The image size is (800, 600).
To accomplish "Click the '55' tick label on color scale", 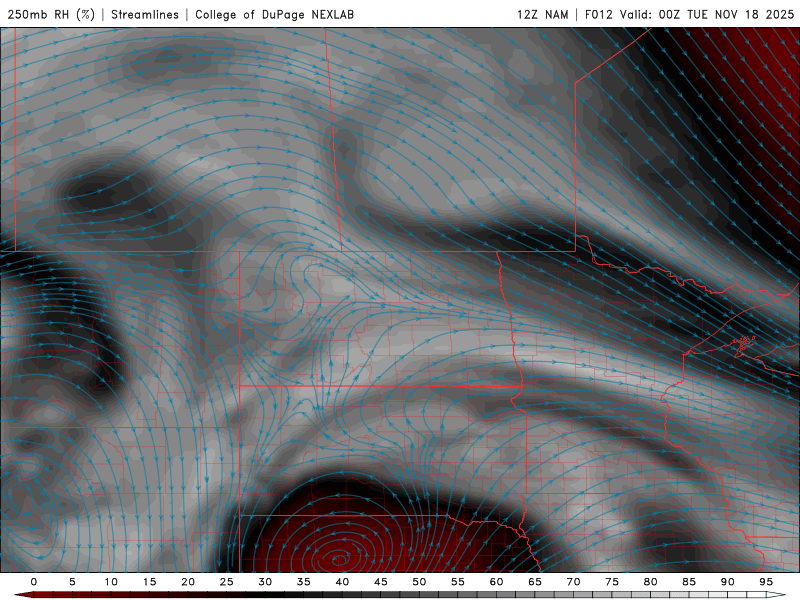I will (x=458, y=582).
